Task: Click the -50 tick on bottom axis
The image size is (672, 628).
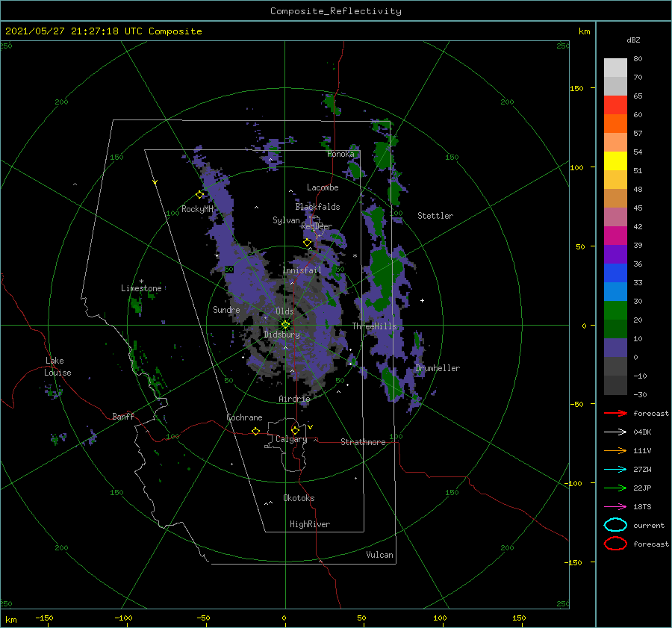Action: [203, 618]
